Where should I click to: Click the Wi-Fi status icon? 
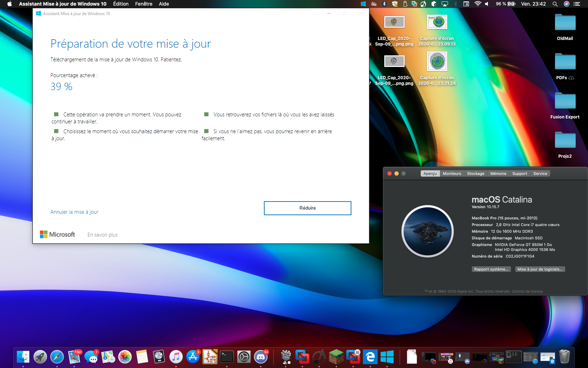pyautogui.click(x=477, y=4)
